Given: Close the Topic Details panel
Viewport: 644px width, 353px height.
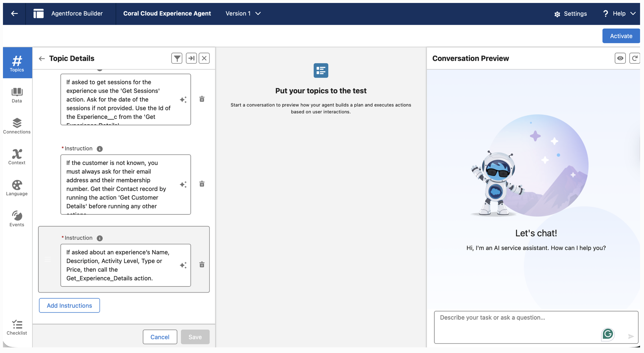Looking at the screenshot, I should pos(204,58).
